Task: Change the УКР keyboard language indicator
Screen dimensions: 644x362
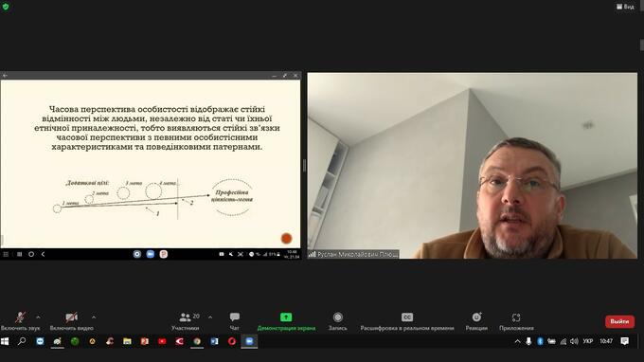Action: [x=588, y=341]
